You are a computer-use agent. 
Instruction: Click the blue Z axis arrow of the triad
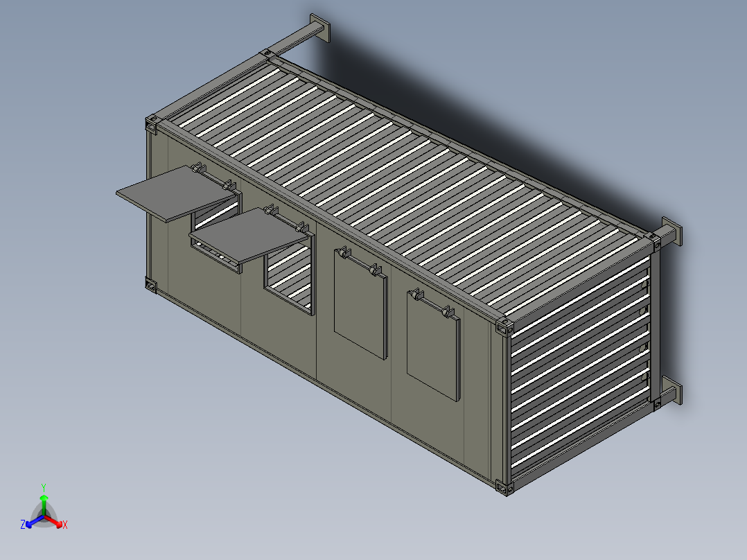point(35,521)
